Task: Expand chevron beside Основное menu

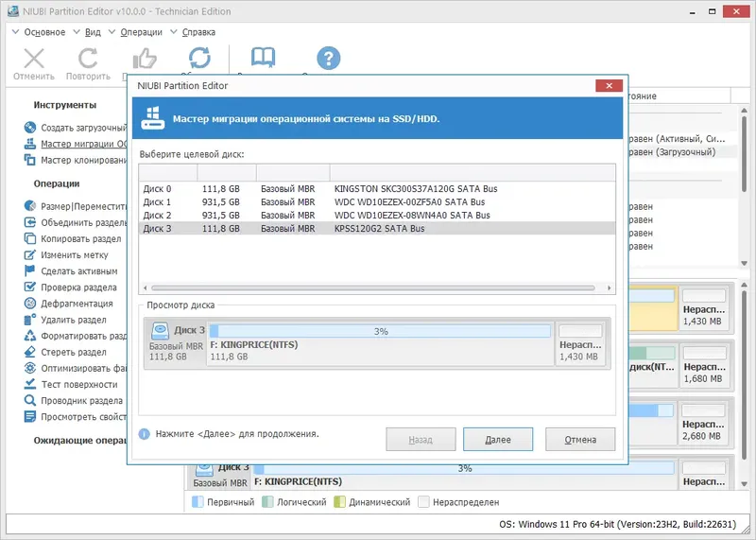Action: [x=15, y=32]
